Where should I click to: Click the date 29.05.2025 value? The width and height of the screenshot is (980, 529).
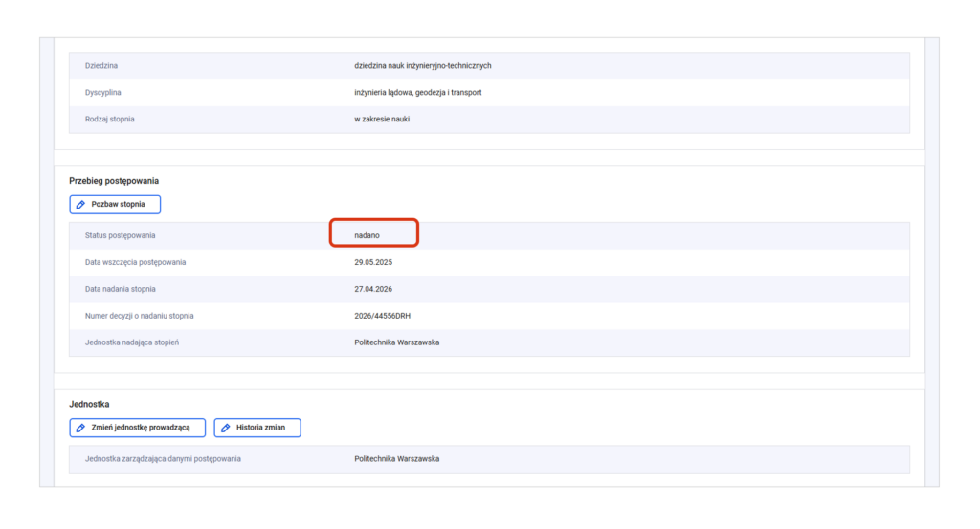coord(373,262)
